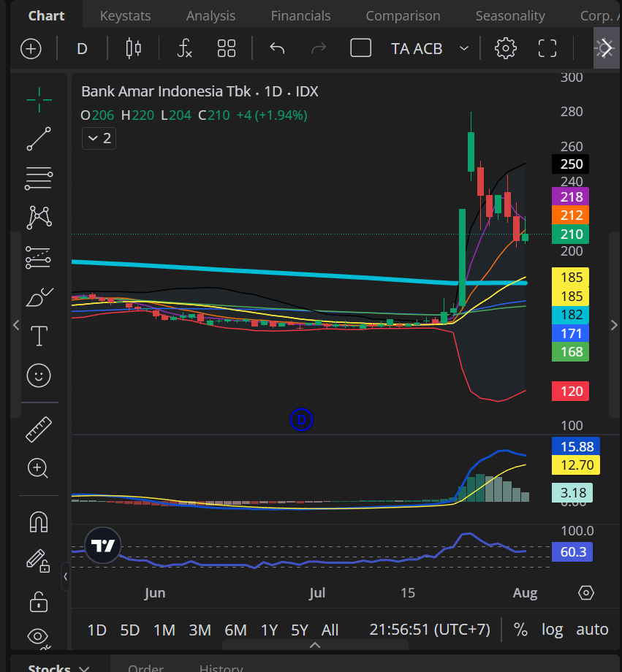The width and height of the screenshot is (622, 672).
Task: Open the D interval selector
Action: pyautogui.click(x=82, y=48)
